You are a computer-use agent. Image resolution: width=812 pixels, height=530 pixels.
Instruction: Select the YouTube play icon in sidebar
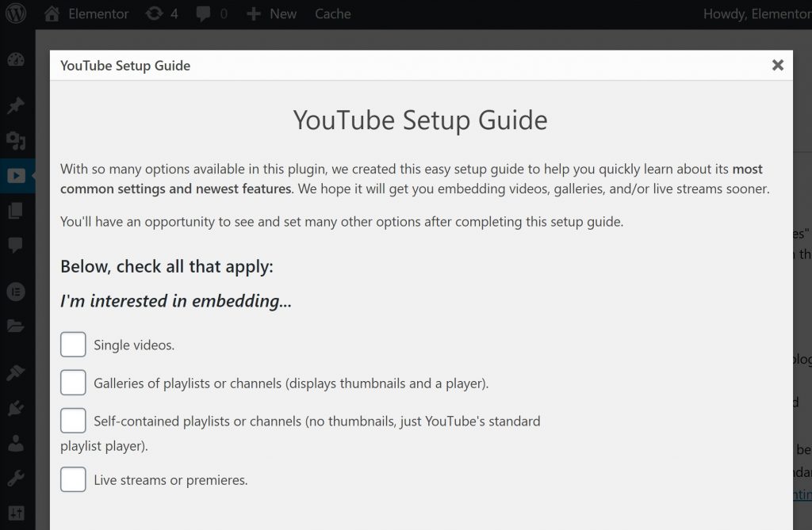[16, 176]
